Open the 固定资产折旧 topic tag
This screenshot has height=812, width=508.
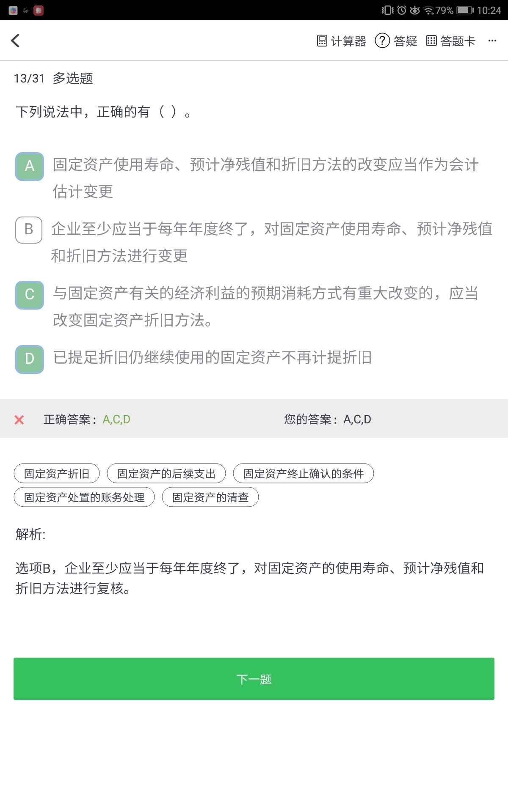coord(57,474)
